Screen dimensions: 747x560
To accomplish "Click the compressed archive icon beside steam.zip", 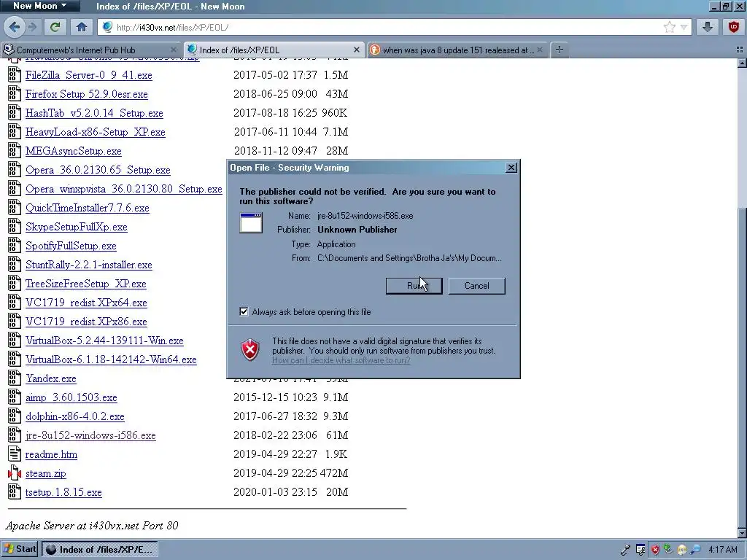I will coord(15,472).
